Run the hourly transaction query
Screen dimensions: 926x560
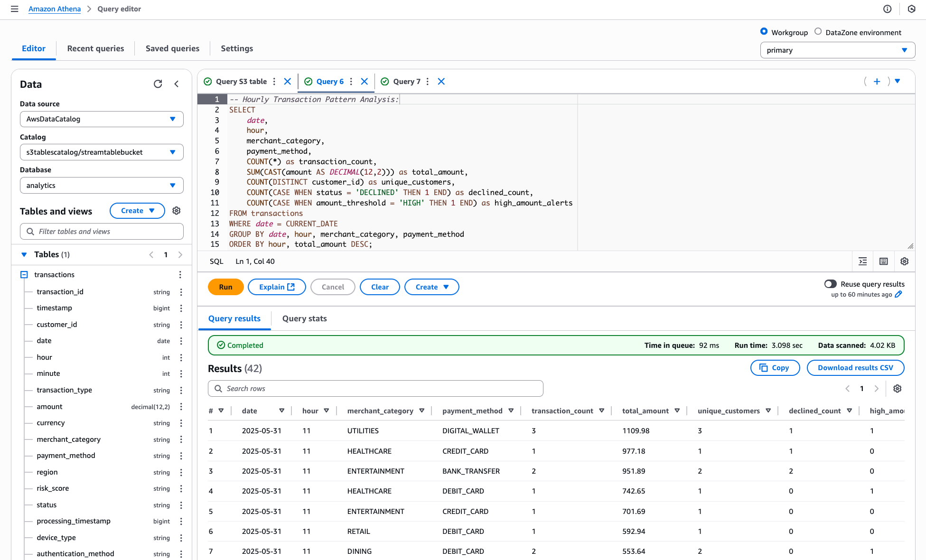[x=225, y=287]
